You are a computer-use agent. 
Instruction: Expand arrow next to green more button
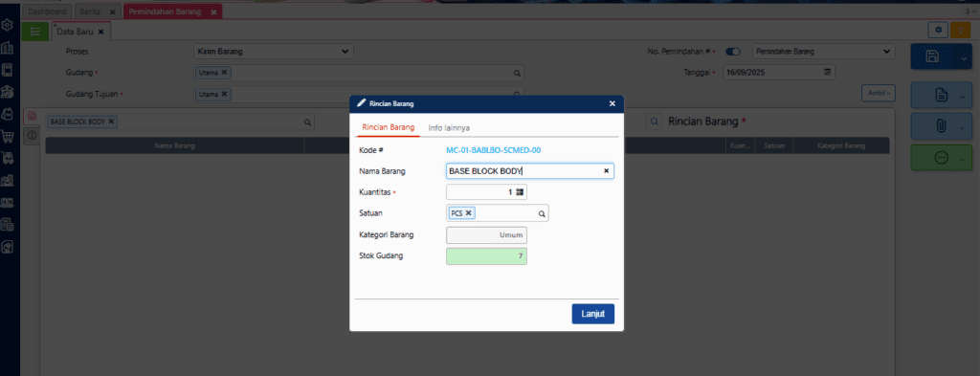[x=963, y=159]
